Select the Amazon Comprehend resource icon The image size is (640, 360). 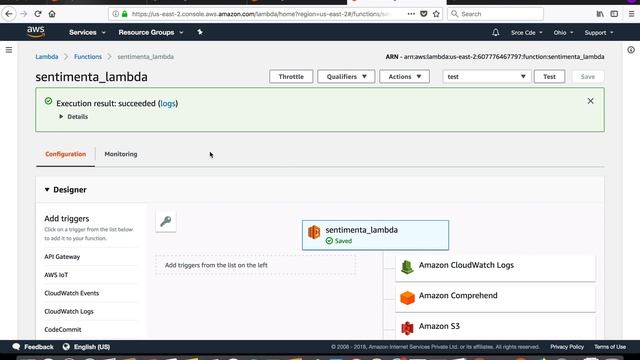point(407,298)
